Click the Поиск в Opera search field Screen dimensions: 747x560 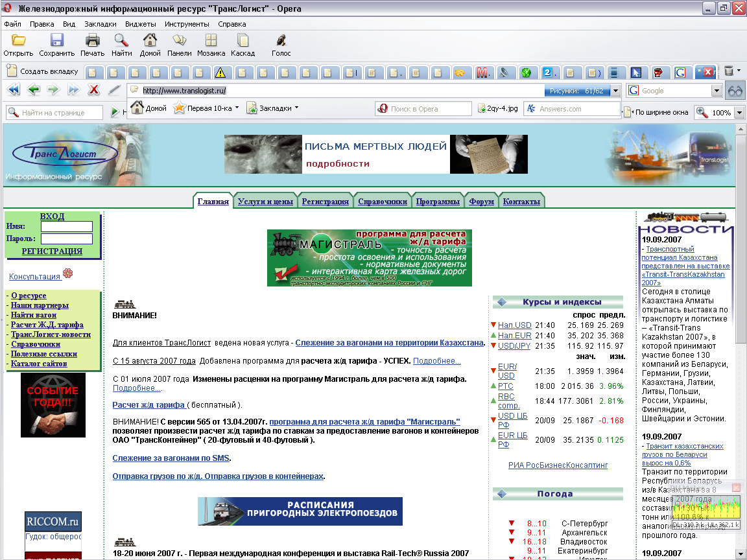(423, 109)
